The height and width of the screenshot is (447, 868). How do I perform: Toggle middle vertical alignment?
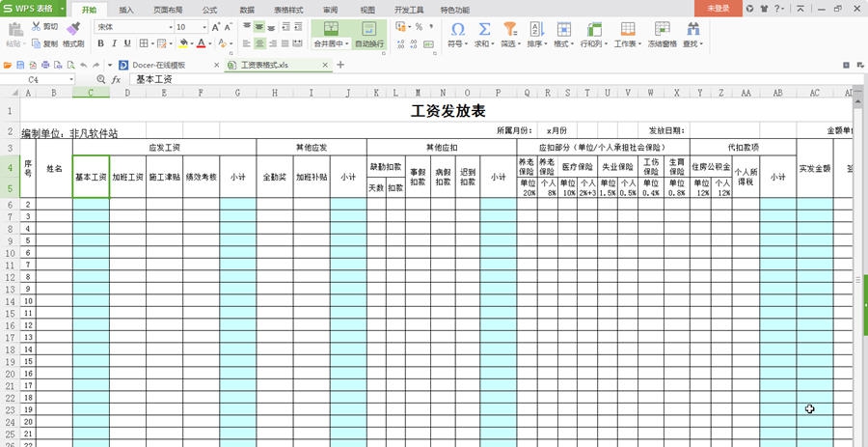coord(259,27)
